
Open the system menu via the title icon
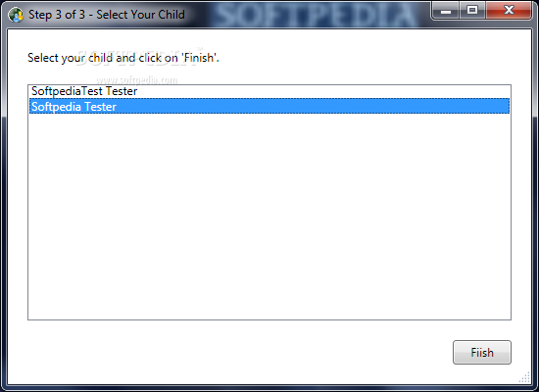(x=15, y=15)
